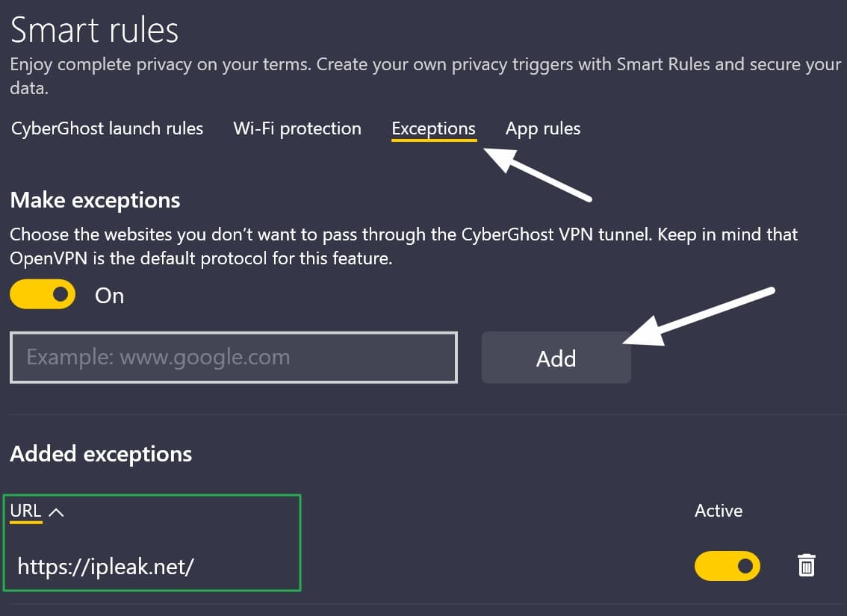
Task: Click the Added exceptions section heading
Action: pyautogui.click(x=101, y=454)
